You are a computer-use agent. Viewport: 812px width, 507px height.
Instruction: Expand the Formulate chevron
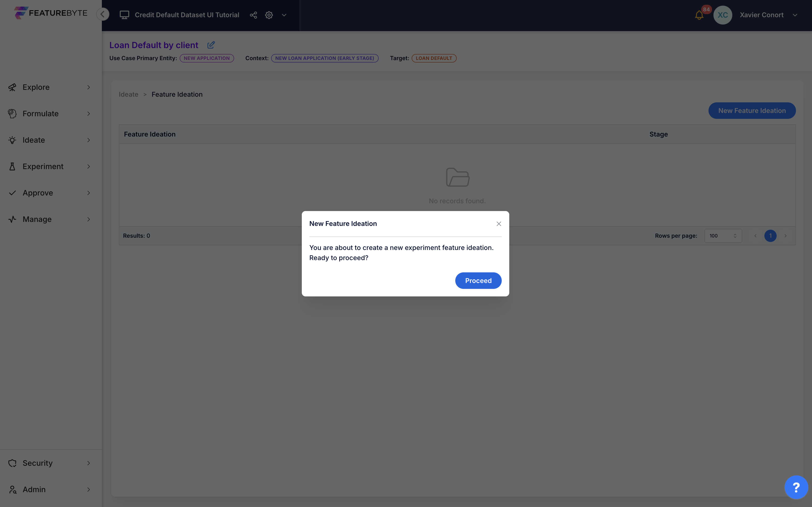[88, 114]
